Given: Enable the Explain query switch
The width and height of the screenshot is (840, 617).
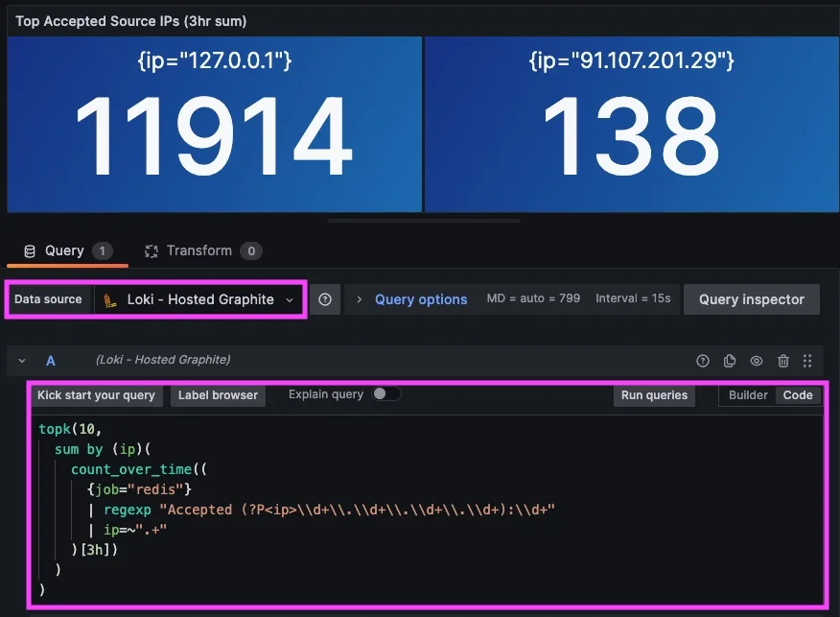Looking at the screenshot, I should click(x=386, y=394).
